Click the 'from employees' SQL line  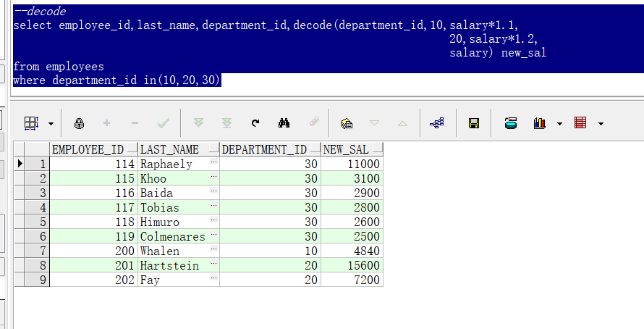pos(59,66)
